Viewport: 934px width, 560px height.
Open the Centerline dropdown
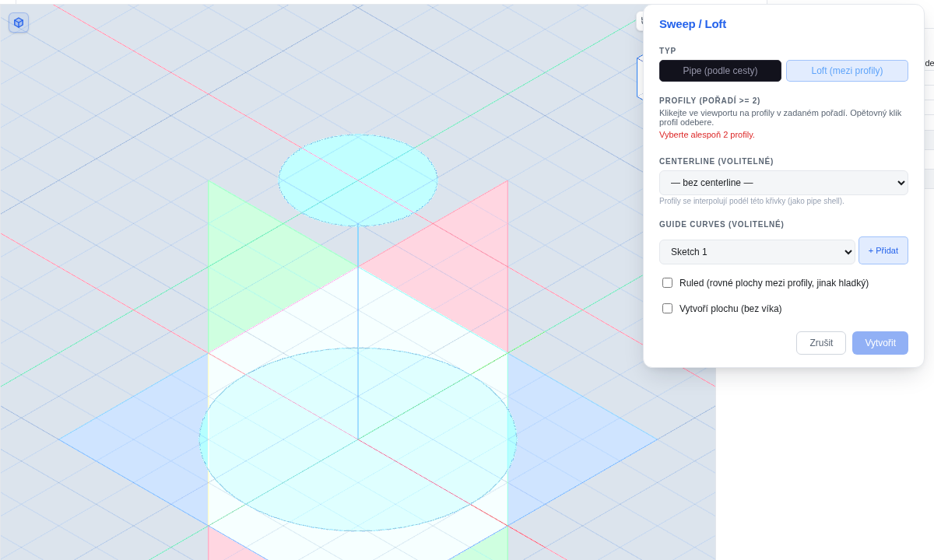[x=784, y=183]
